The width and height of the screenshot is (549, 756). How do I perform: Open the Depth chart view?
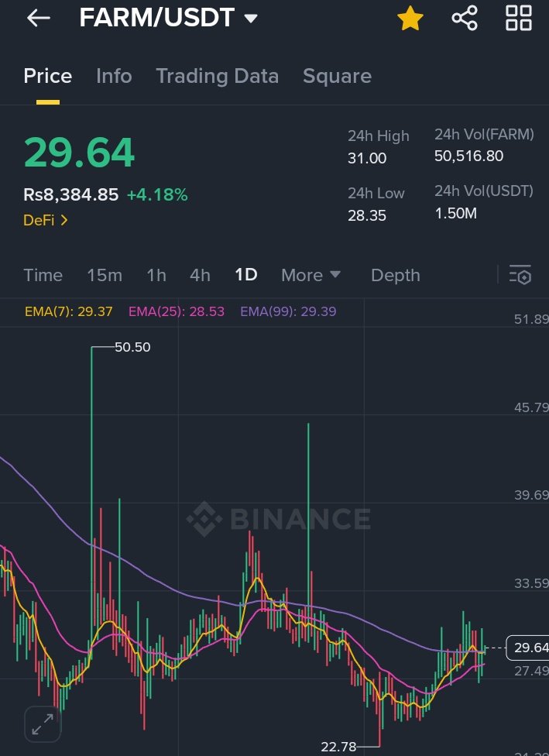point(395,275)
